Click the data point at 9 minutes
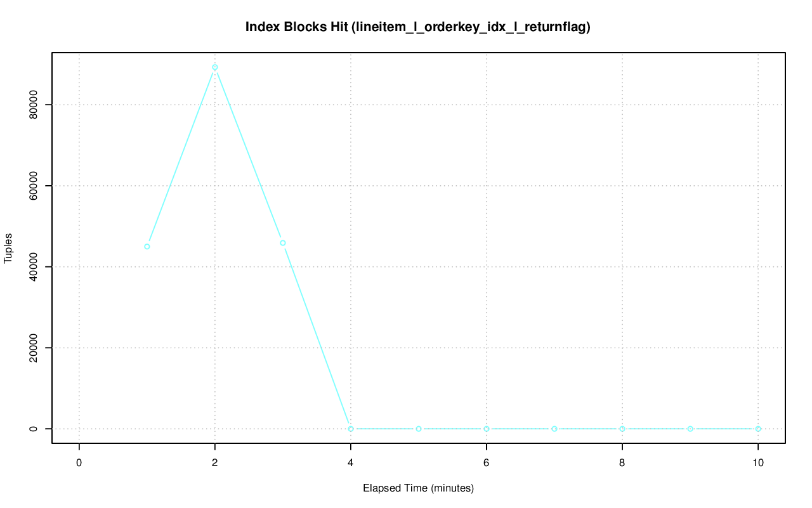 tap(690, 429)
